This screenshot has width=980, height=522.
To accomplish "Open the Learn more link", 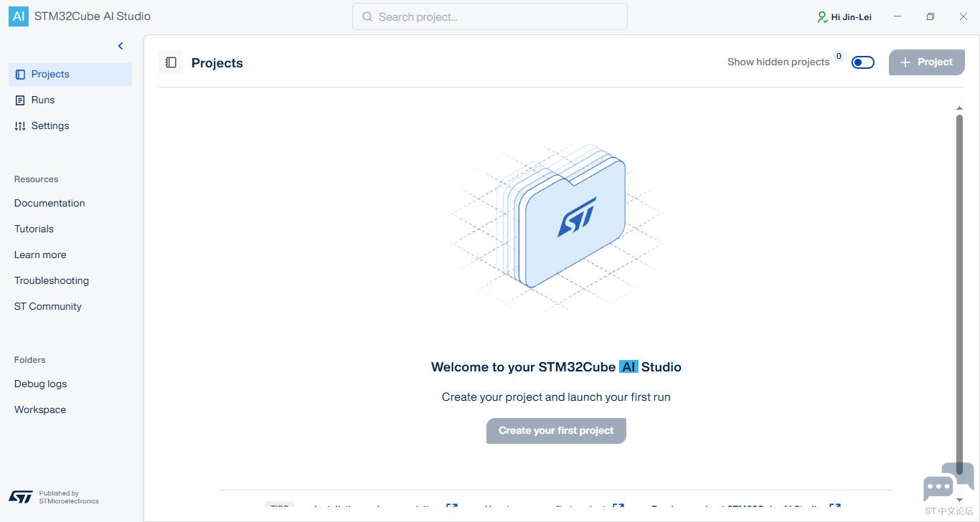I will coord(40,255).
